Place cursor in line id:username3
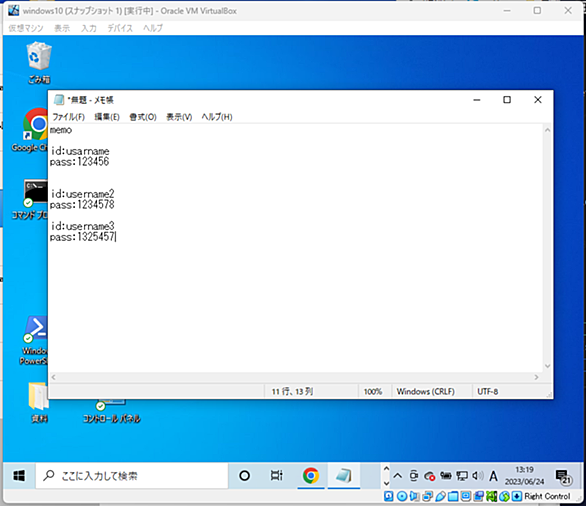 tap(82, 226)
